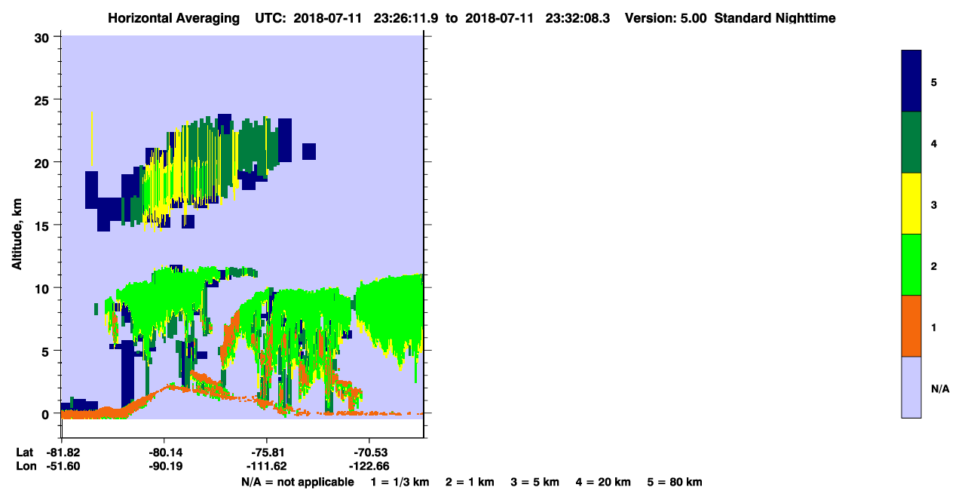Click the '1 = 1/3 km' legend note
This screenshot has width=980, height=503.
[400, 482]
